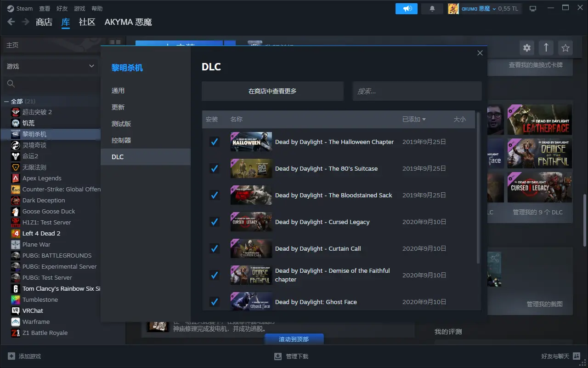Screen dimensions: 588x368
Task: Open the 查看 menu
Action: click(x=45, y=8)
